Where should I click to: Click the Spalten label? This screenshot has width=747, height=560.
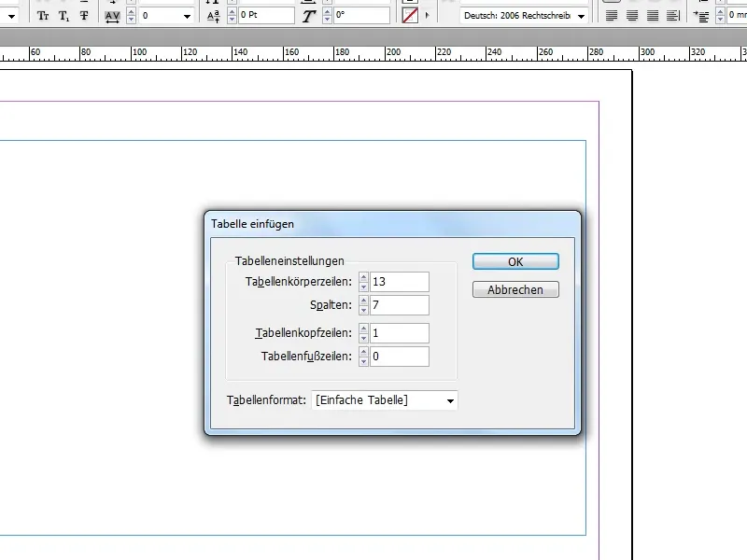(x=331, y=305)
